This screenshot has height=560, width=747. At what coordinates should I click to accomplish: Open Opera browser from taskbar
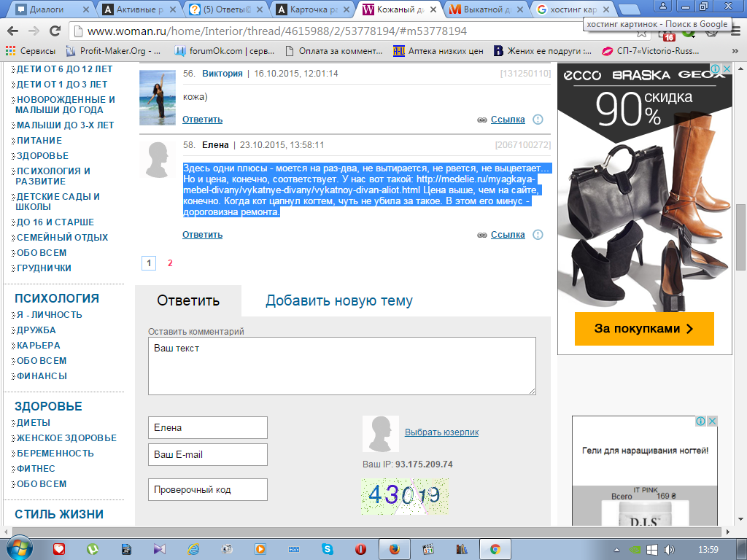(360, 550)
